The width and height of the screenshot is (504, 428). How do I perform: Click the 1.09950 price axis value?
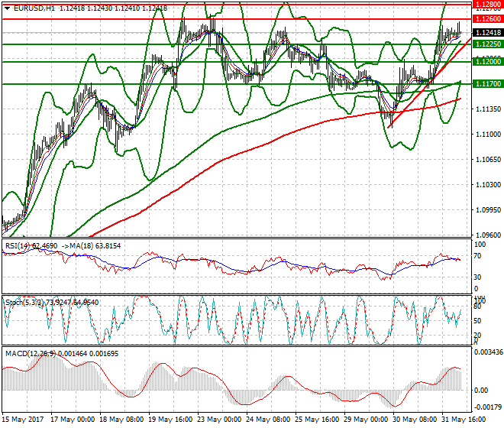click(488, 210)
